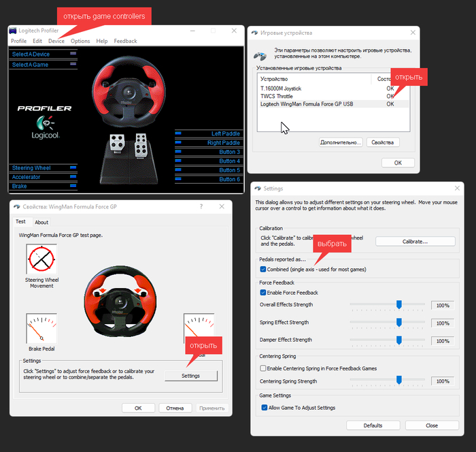Open Settings from the WingMan test page

tap(191, 376)
